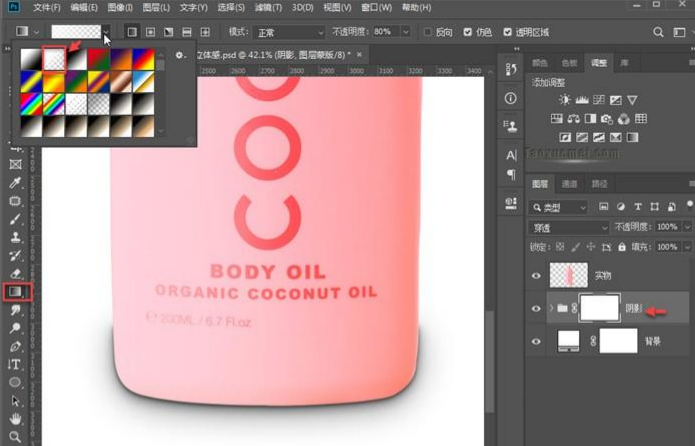
Task: Open the blend mode 穿透 dropdown
Action: click(x=569, y=227)
